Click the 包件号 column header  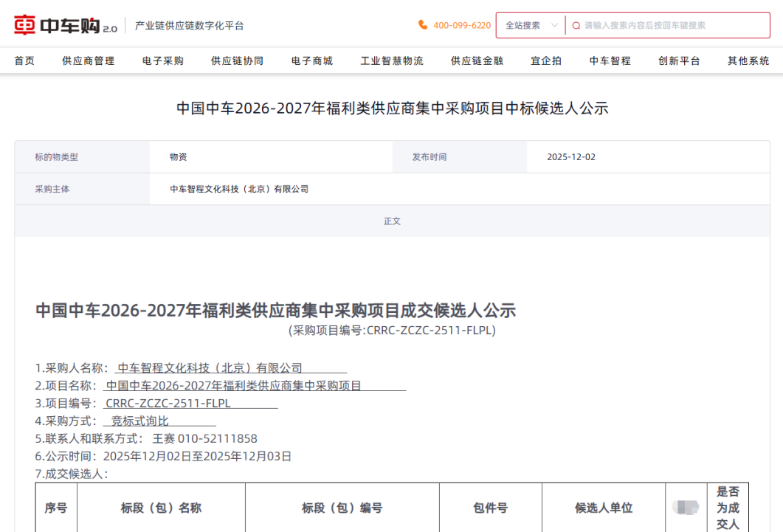tap(490, 508)
